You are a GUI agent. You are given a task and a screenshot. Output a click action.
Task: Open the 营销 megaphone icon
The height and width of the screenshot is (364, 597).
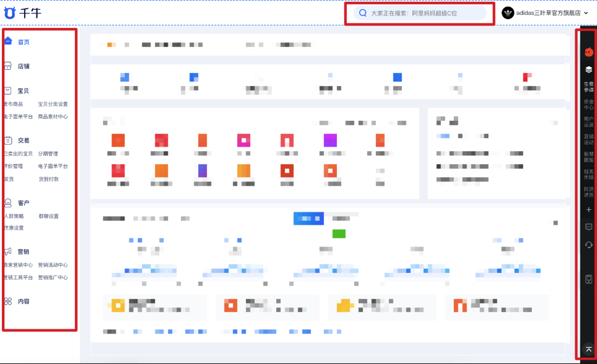[x=8, y=251]
